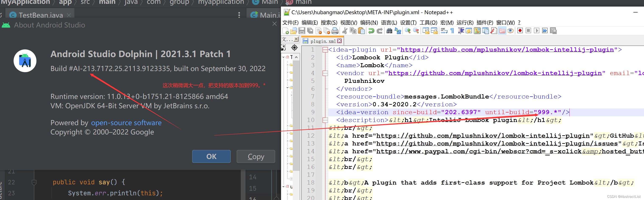644x200 pixels.
Task: Open the 插件(P) Plugins menu
Action: pyautogui.click(x=485, y=23)
